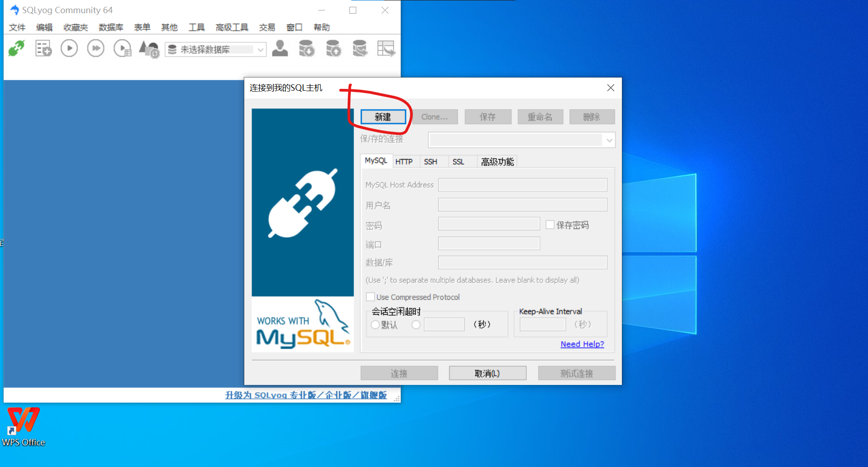Open the 数据库 menu
This screenshot has width=868, height=467.
[111, 27]
